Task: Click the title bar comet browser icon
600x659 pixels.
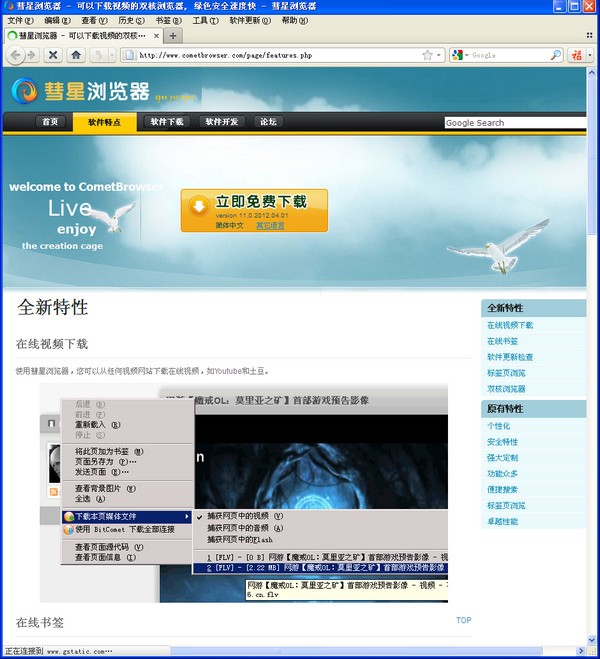Action: tap(8, 6)
